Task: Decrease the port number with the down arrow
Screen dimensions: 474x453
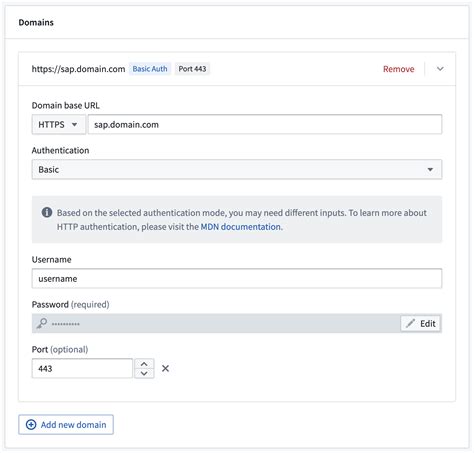Action: 144,373
